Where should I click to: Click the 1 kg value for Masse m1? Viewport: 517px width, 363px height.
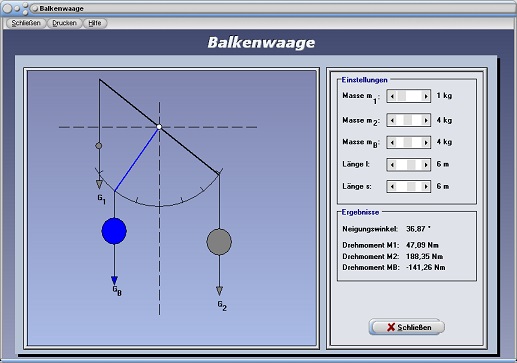click(x=444, y=96)
